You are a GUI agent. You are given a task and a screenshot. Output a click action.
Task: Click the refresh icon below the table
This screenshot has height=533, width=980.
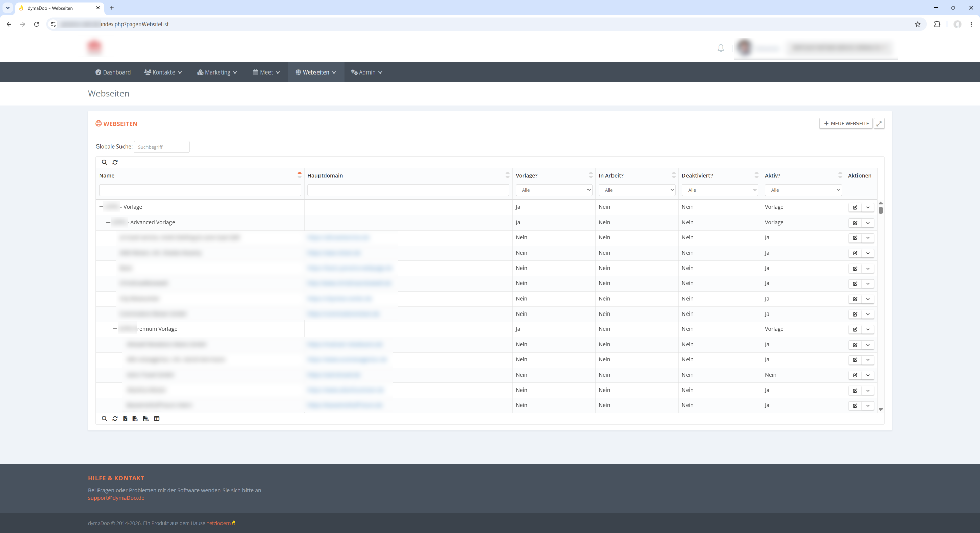(115, 419)
